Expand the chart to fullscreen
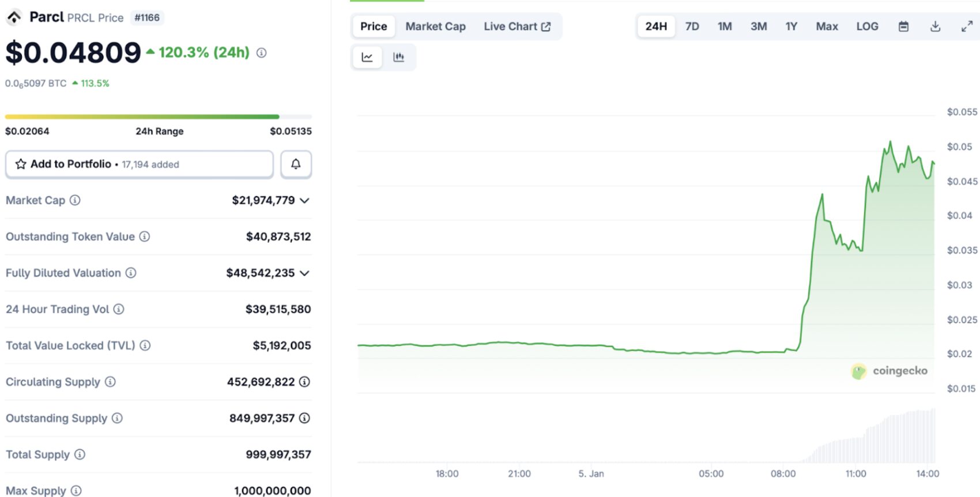980x497 pixels. coord(967,27)
